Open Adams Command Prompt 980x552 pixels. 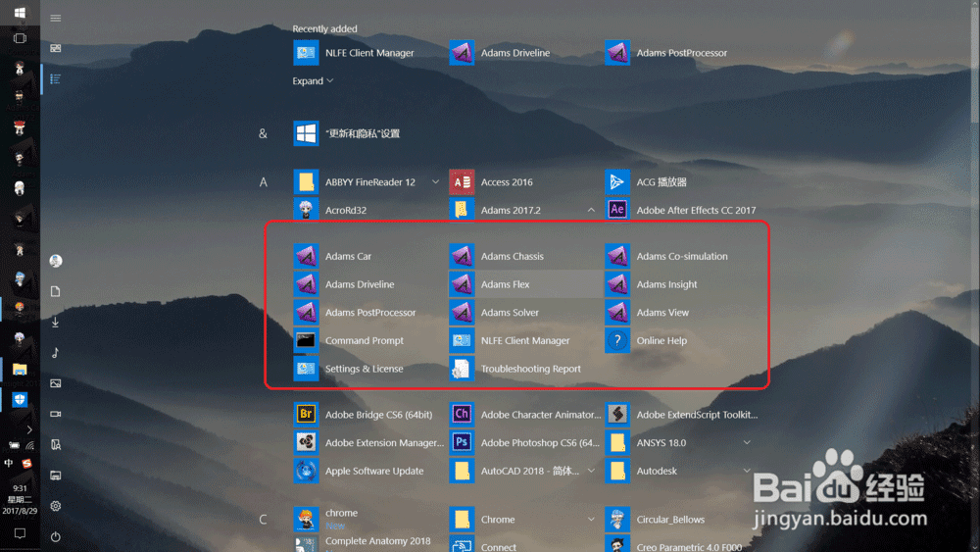tap(368, 340)
